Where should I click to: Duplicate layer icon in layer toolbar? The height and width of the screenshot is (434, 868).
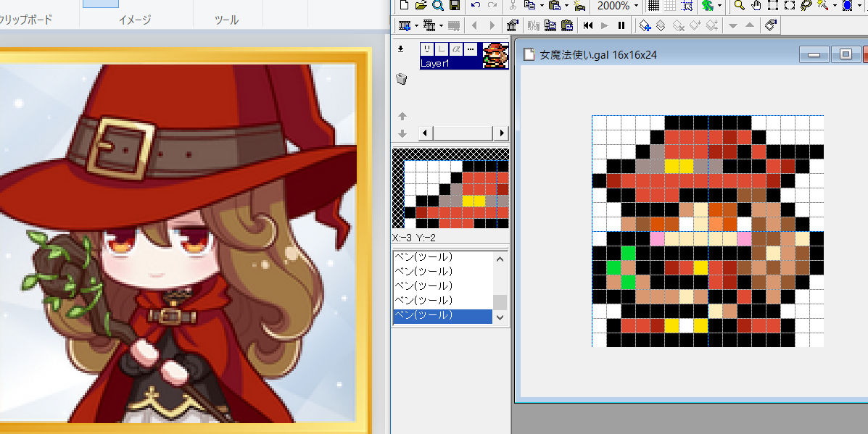661,25
